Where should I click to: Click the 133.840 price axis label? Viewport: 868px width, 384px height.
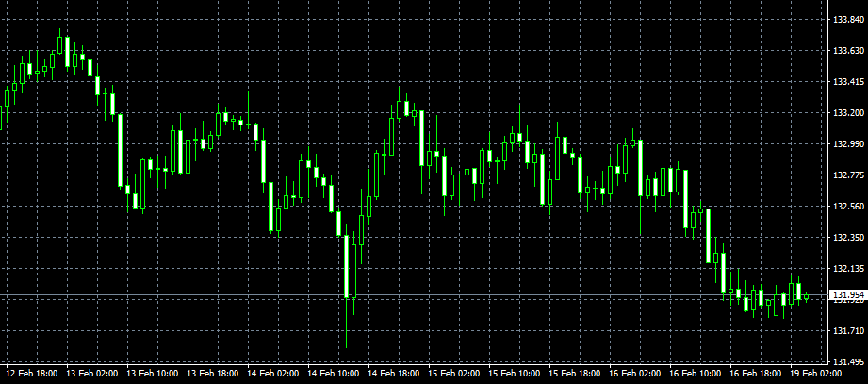point(848,20)
